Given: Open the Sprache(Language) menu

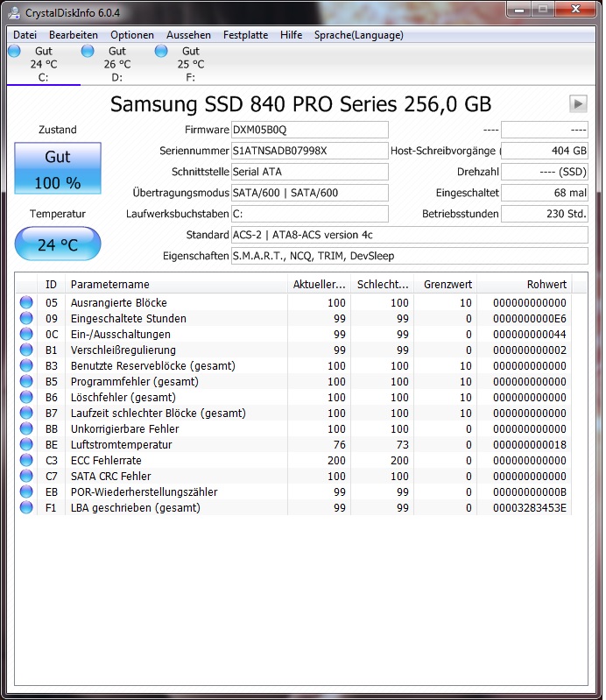Looking at the screenshot, I should click(358, 35).
